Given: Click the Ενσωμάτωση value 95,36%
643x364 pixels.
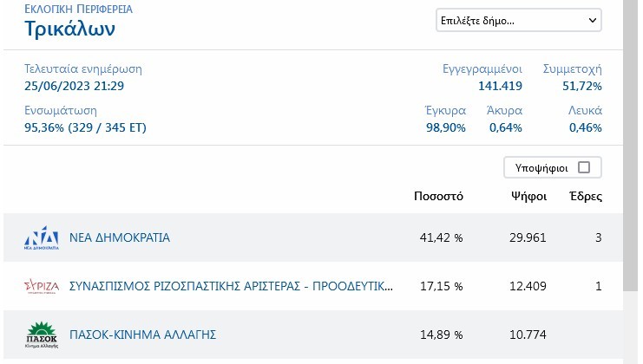Looking at the screenshot, I should 85,128.
